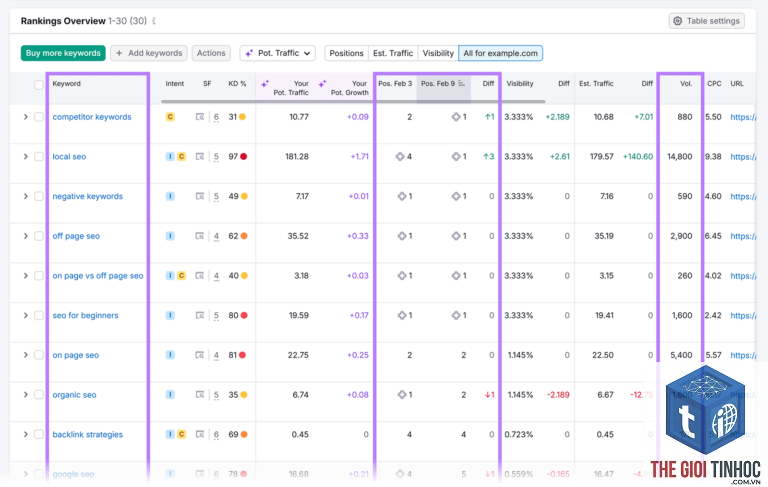Switch to the Visibility tab
Screen dimensions: 768x487
438,53
